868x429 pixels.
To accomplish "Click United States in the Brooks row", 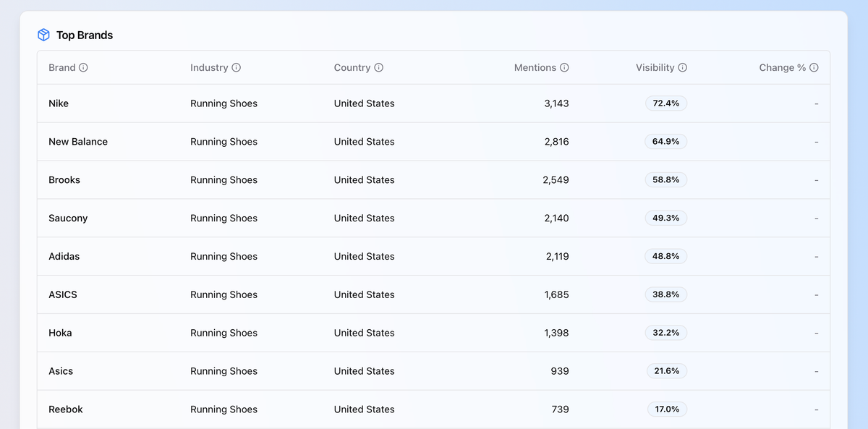I will pos(365,180).
